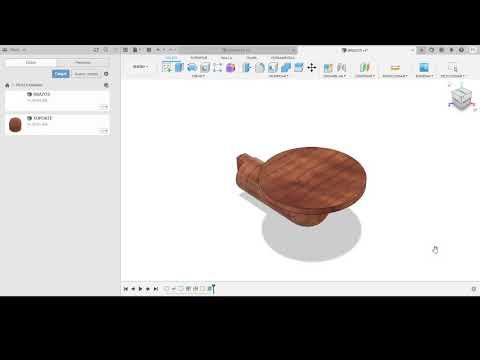The image size is (480, 360).
Task: Expand the Create panel dropdown
Action: pyautogui.click(x=198, y=76)
